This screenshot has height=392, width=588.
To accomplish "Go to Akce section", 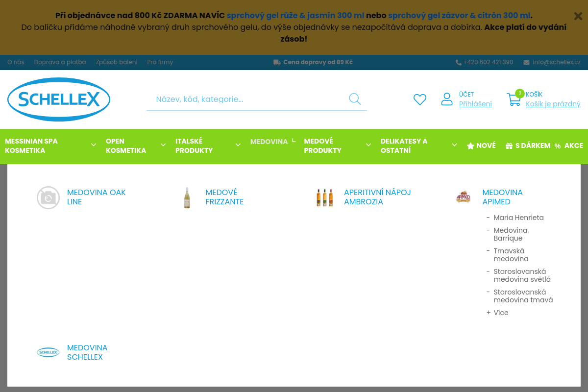I will [x=574, y=146].
